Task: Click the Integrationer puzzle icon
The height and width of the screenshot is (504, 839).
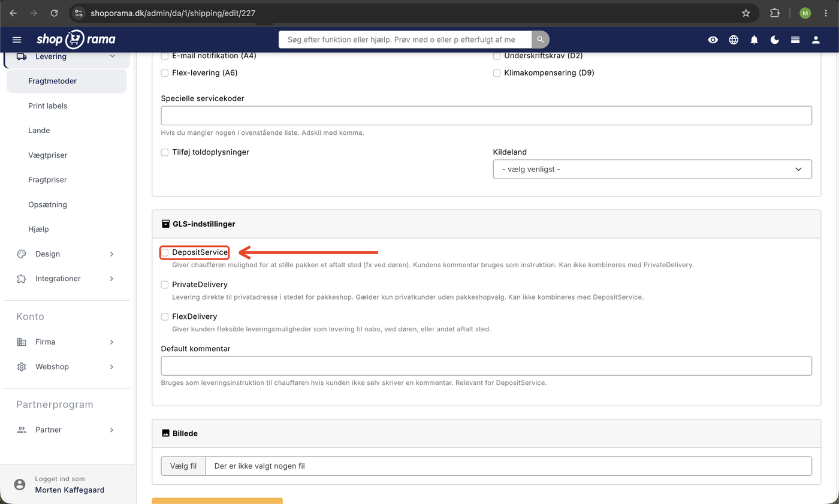Action: coord(22,279)
